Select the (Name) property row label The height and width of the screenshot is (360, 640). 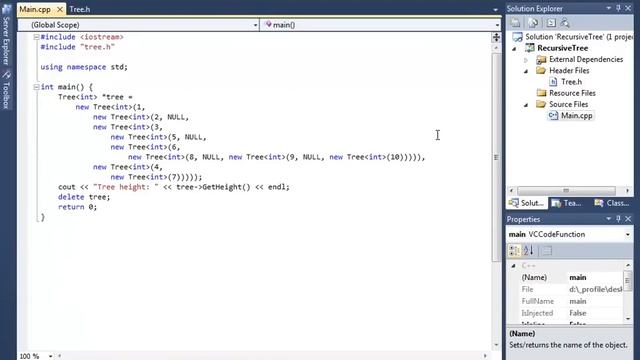pyautogui.click(x=534, y=278)
